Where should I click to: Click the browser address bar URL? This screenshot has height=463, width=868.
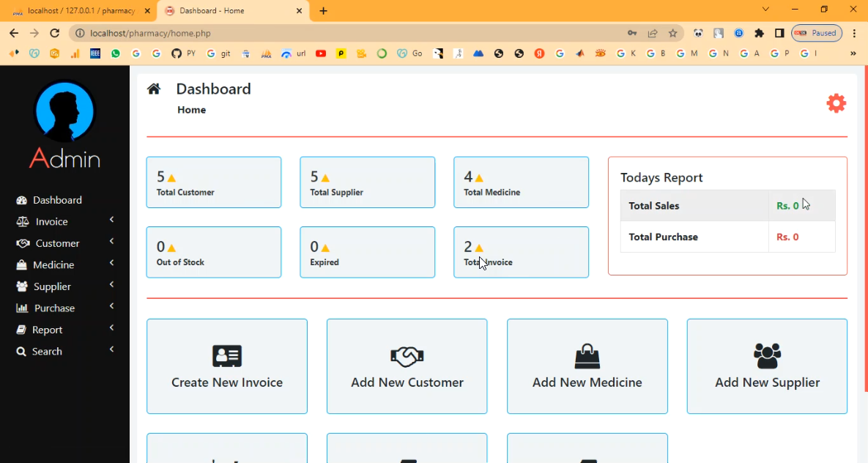[293, 33]
